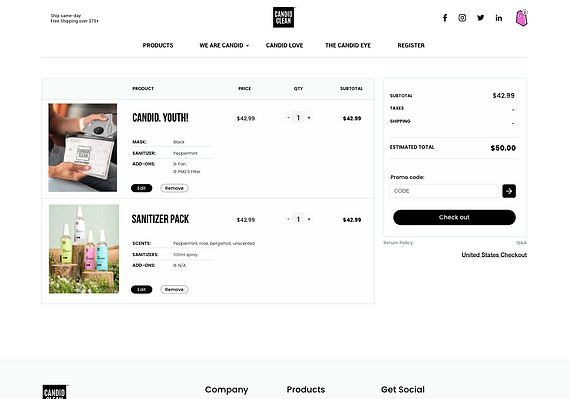Screen dimensions: 569x399
Task: Decrease quantity of Candid. Youth!
Action: (288, 118)
